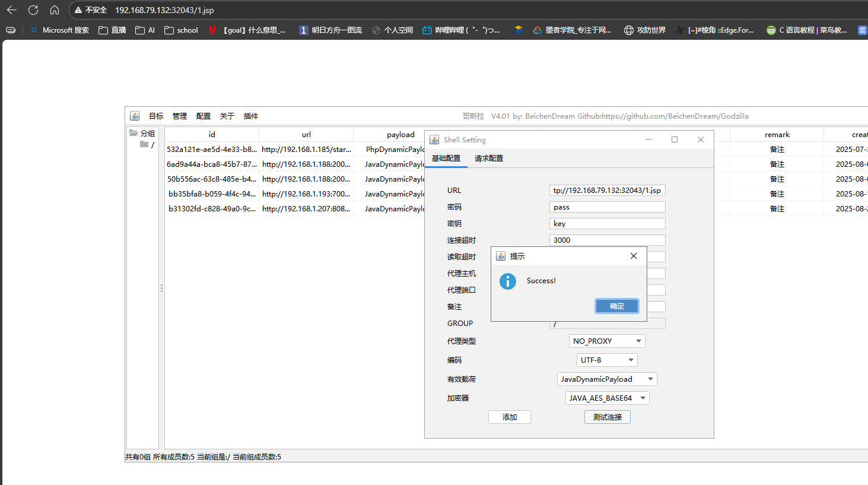Viewport: 868px width, 485px height.
Task: Reload the page with the refresh icon
Action: [x=33, y=10]
